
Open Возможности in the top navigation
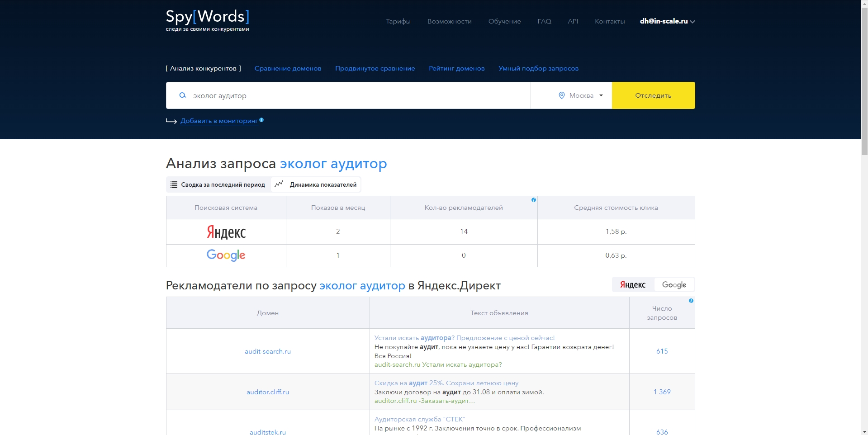pos(450,21)
